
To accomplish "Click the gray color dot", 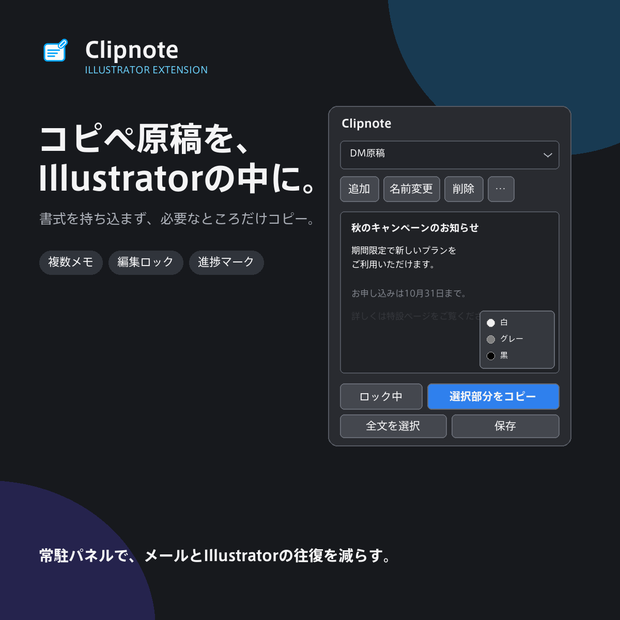I will (x=491, y=339).
